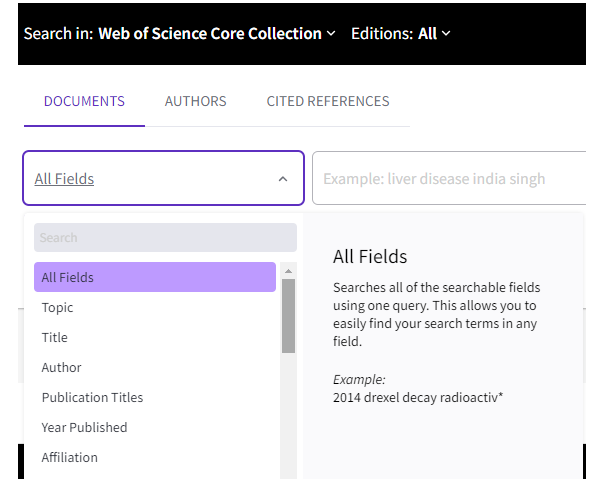This screenshot has width=610, height=479.
Task: Choose Topic from the field list
Action: point(155,307)
